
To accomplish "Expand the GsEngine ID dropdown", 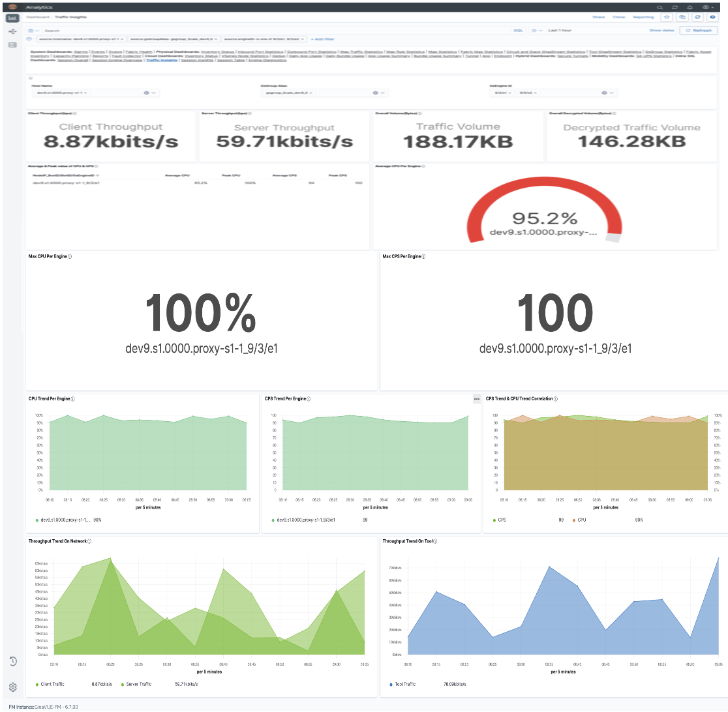I will (612, 93).
